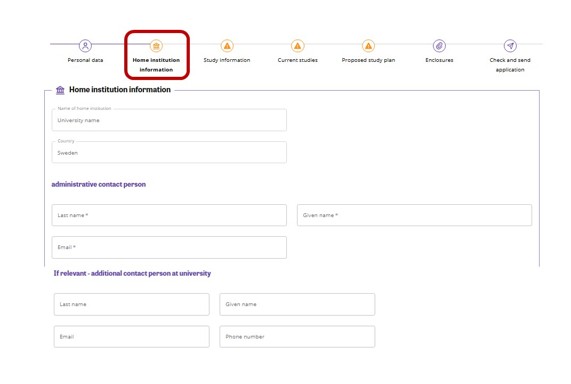
Task: Open the Enclosures step label
Action: [x=439, y=60]
